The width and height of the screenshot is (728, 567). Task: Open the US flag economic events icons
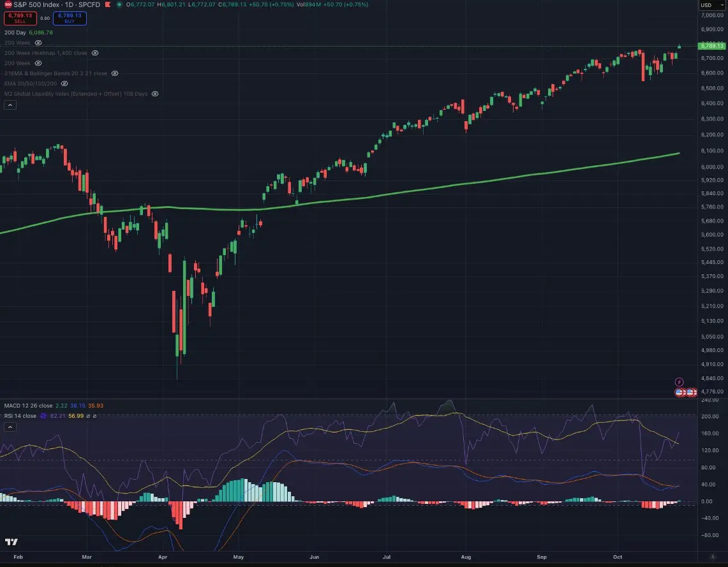click(686, 392)
